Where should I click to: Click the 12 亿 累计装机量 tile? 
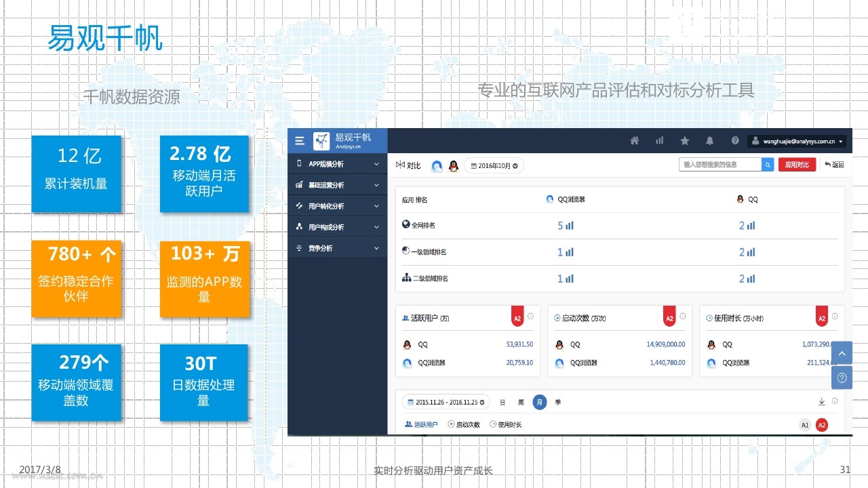coord(77,174)
